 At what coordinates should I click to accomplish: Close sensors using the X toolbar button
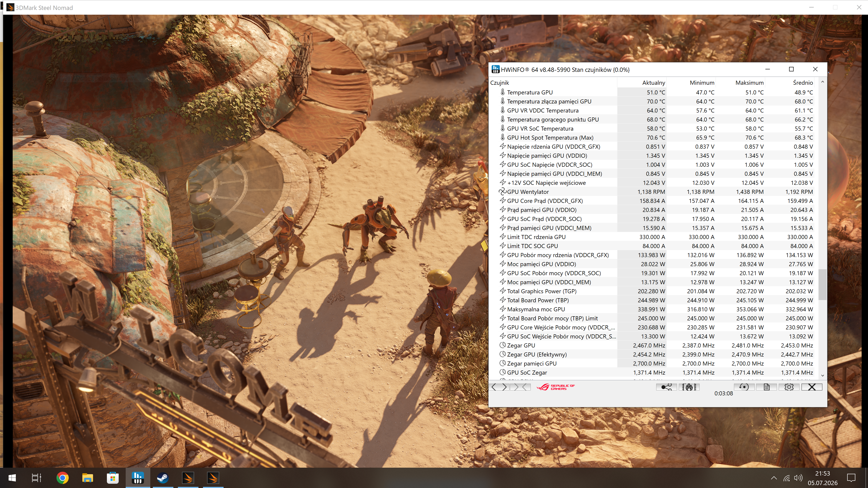coord(812,387)
